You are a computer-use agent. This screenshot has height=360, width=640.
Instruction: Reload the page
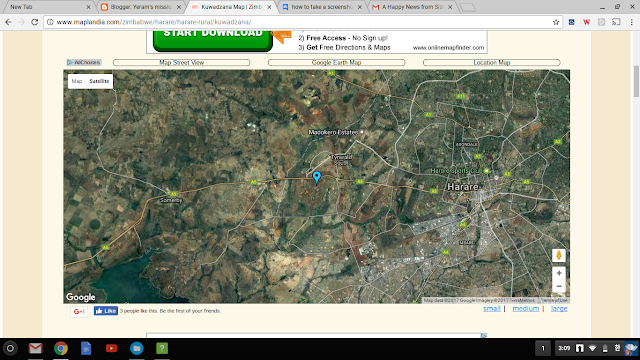pyautogui.click(x=35, y=22)
